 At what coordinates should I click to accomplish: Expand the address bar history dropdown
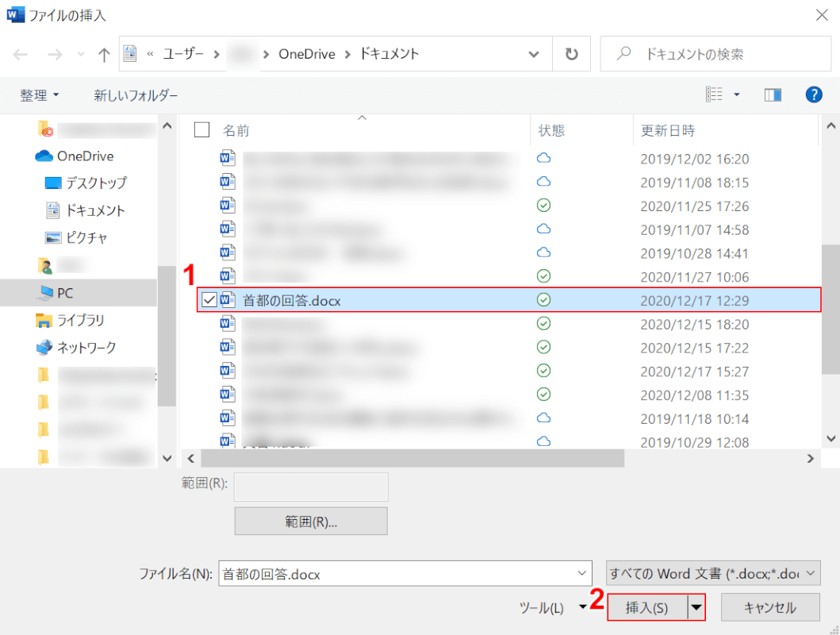pyautogui.click(x=535, y=54)
